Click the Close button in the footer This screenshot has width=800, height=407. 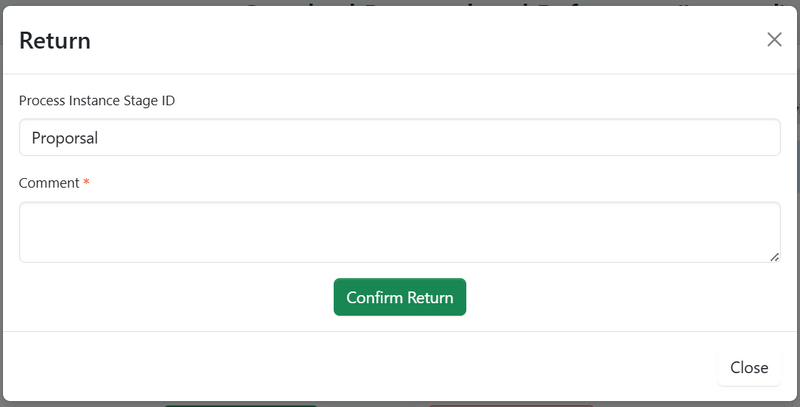tap(748, 367)
